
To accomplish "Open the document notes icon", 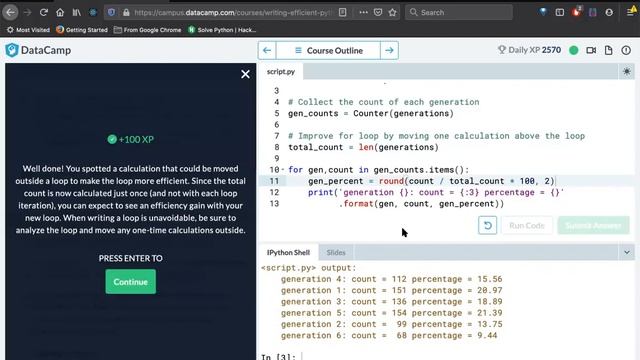I will click(x=609, y=50).
